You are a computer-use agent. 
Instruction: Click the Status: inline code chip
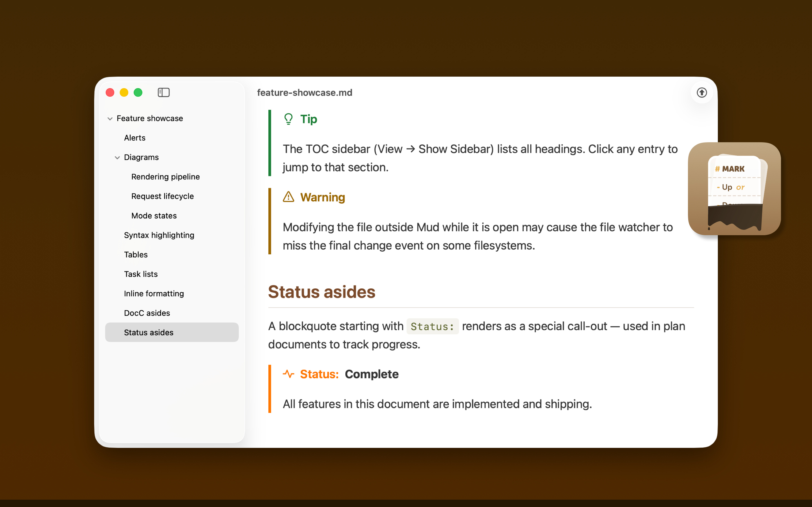432,326
